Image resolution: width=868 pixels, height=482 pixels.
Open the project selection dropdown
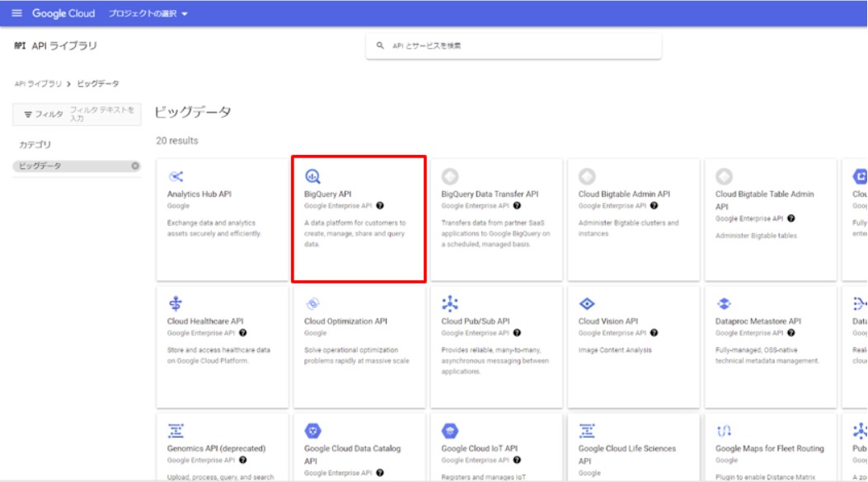(148, 13)
